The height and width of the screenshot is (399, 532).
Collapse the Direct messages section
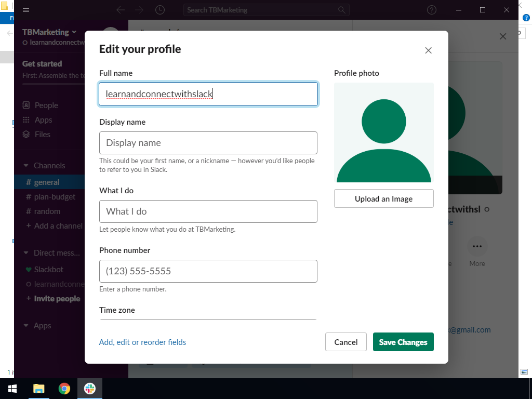click(26, 253)
